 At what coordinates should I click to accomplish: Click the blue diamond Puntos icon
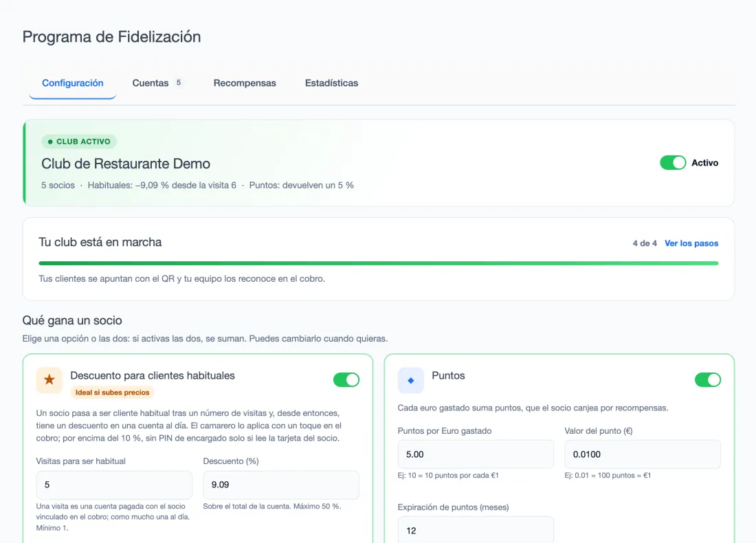coord(411,380)
